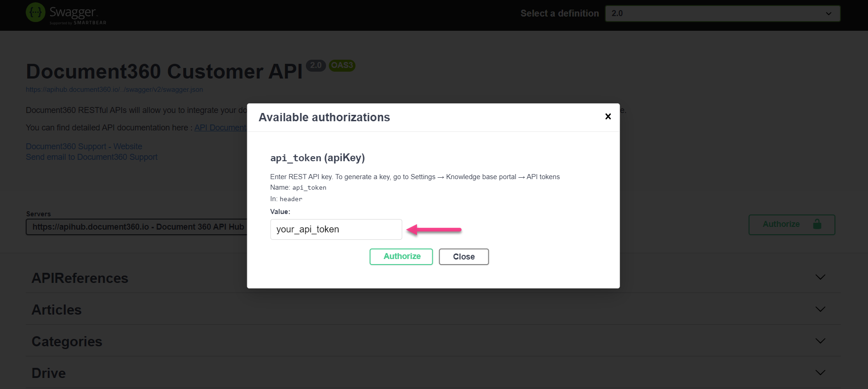
Task: Click the Available authorizations dialog title
Action: point(324,118)
